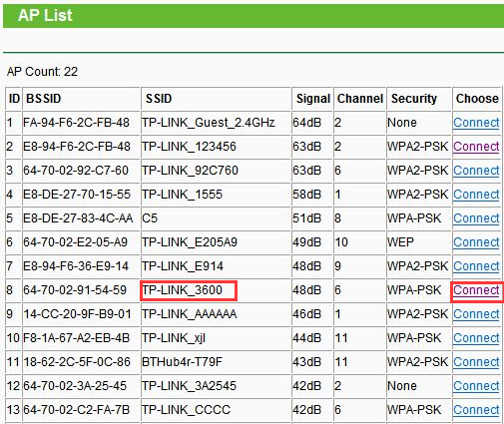Click the Channel column header

click(360, 99)
